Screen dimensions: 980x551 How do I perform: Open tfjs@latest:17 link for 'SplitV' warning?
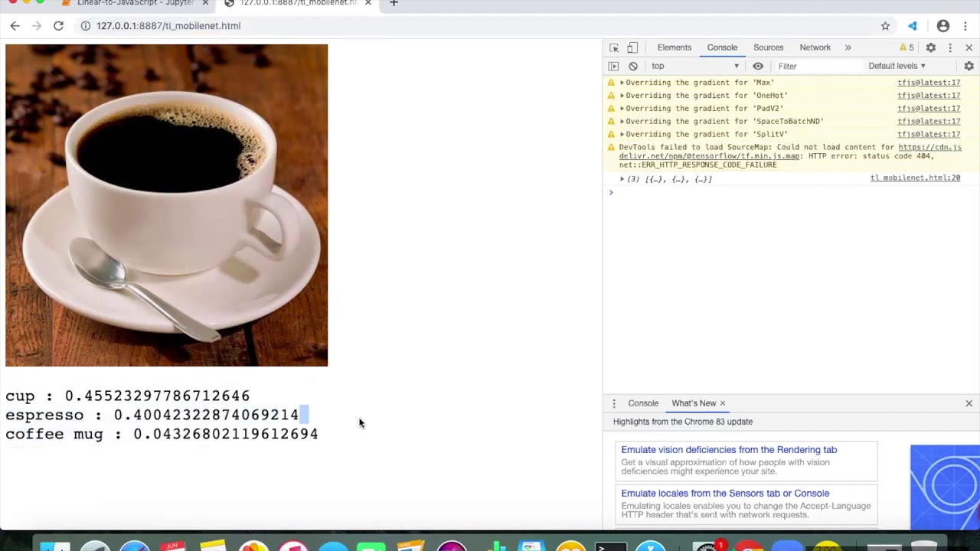pos(929,135)
